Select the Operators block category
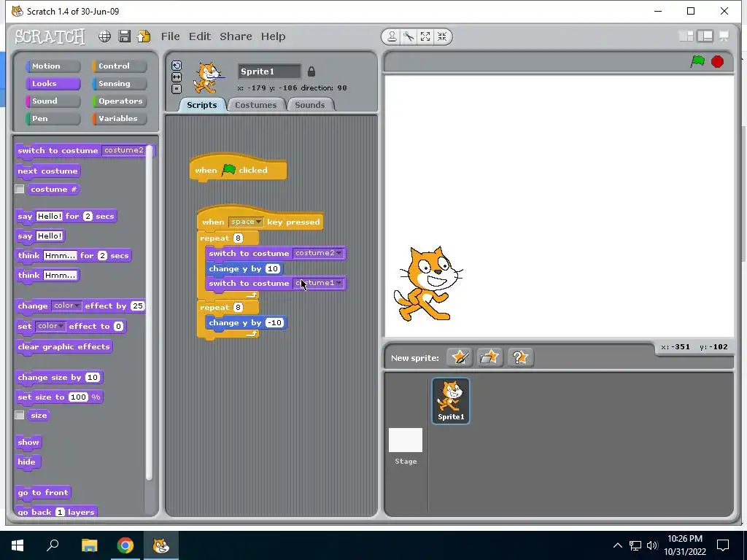 pos(119,101)
